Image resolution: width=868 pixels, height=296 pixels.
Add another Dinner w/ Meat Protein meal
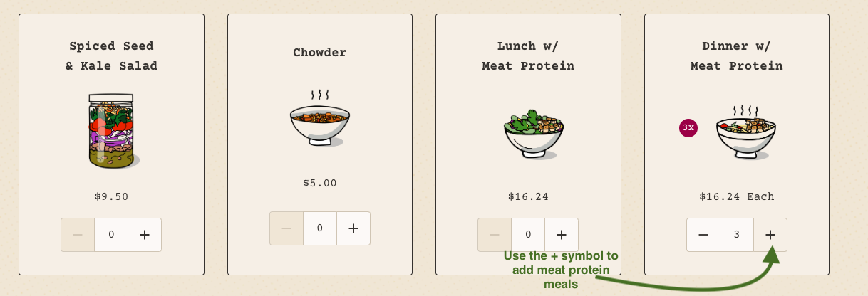click(770, 235)
